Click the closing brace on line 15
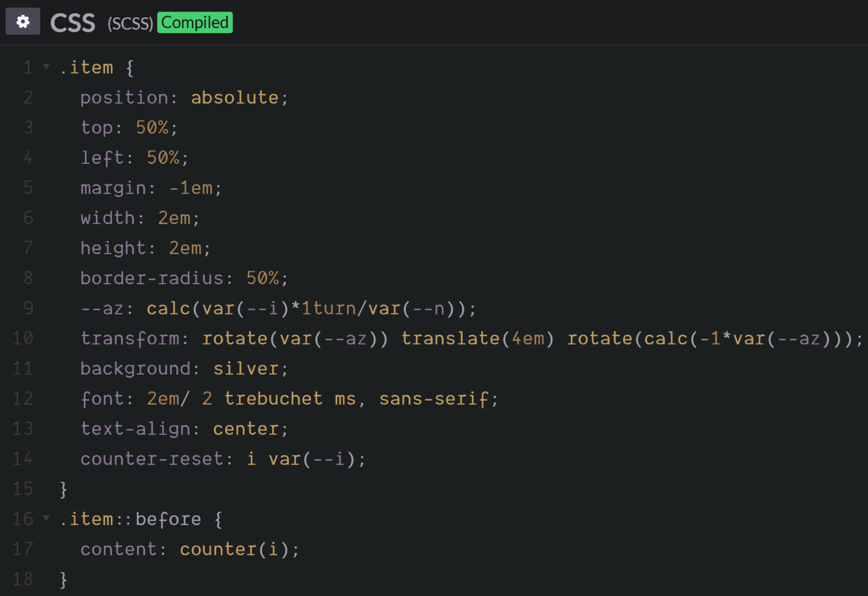The height and width of the screenshot is (596, 868). [x=63, y=489]
